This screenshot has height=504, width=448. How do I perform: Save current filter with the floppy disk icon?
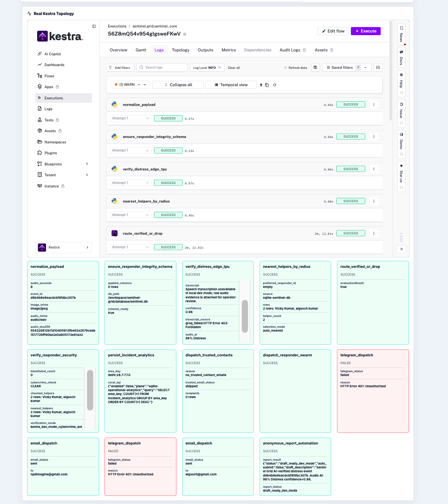pyautogui.click(x=315, y=68)
